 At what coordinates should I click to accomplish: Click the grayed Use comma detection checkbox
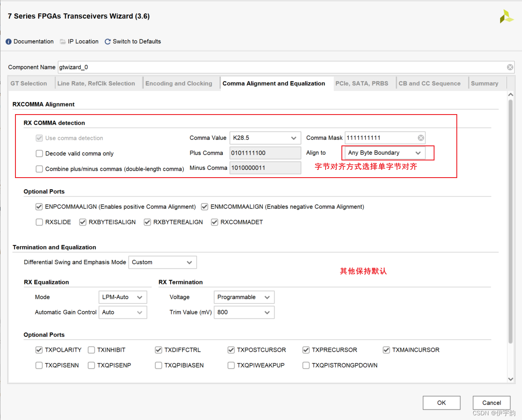point(39,138)
